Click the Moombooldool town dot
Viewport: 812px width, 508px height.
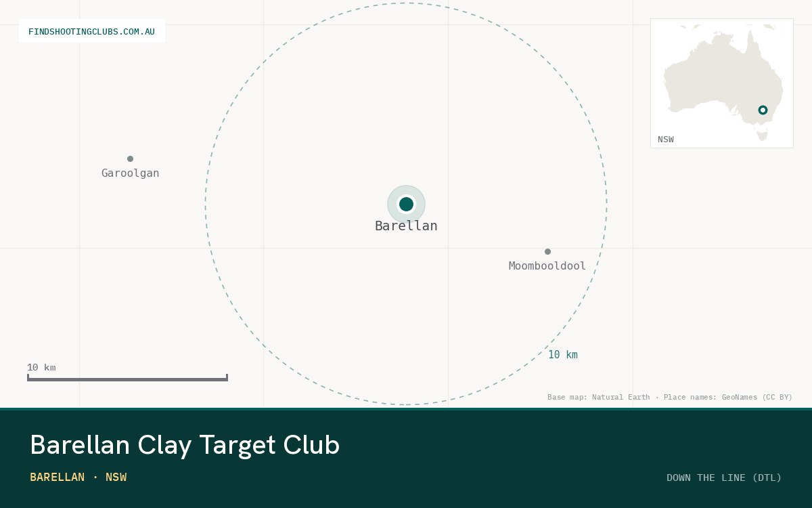point(547,251)
